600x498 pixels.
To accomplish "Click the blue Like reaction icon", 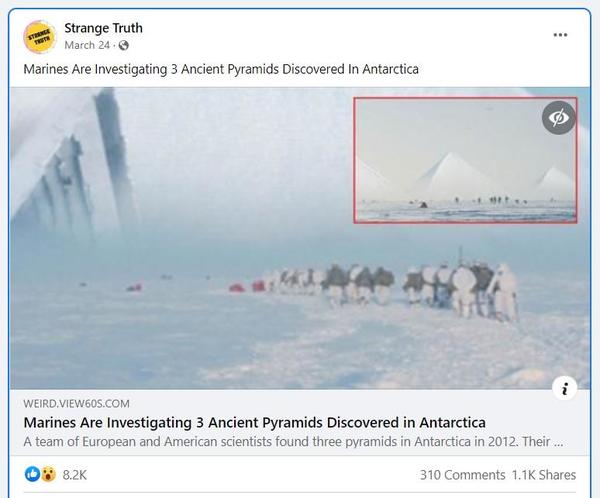I will [33, 474].
